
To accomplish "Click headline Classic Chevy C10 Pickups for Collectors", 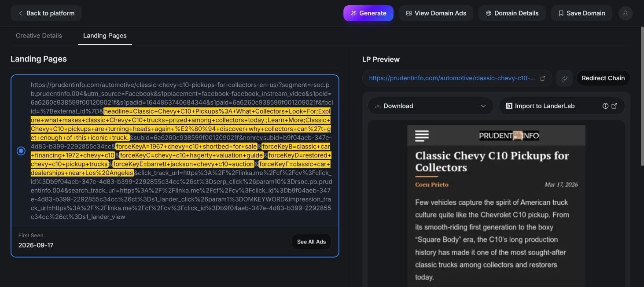I will pyautogui.click(x=492, y=162).
